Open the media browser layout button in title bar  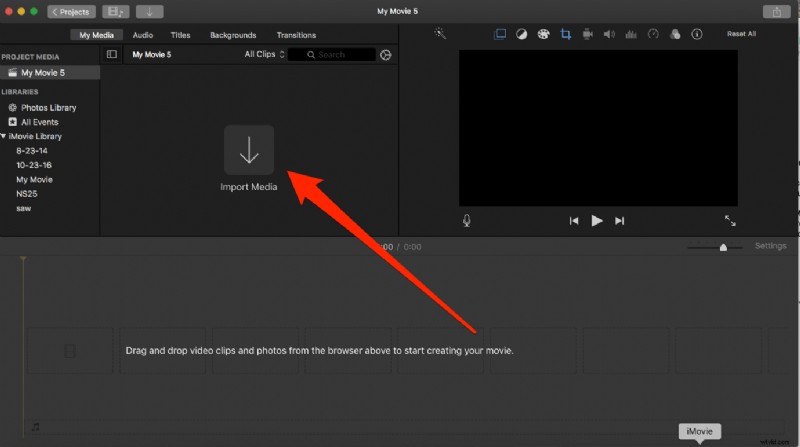116,12
